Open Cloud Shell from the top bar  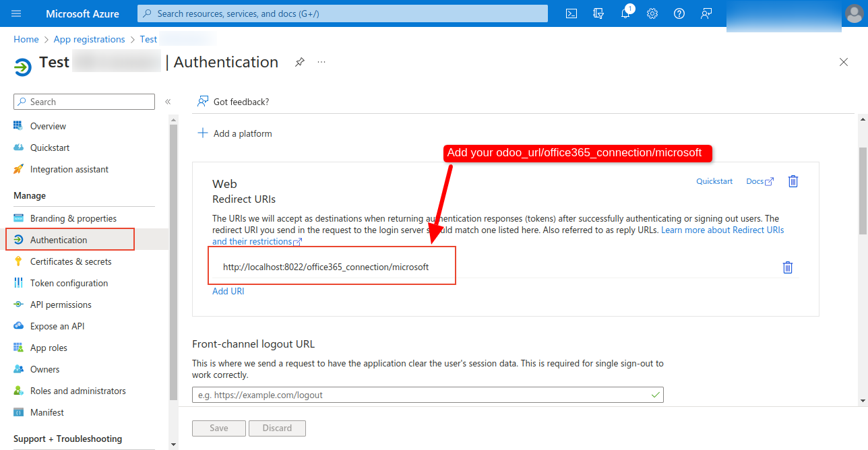click(x=571, y=13)
